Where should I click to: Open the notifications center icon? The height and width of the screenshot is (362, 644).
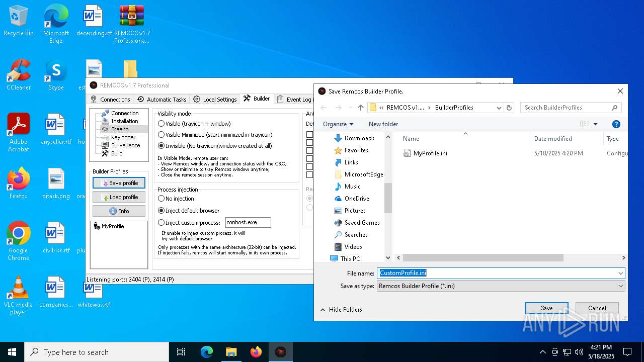click(x=627, y=352)
